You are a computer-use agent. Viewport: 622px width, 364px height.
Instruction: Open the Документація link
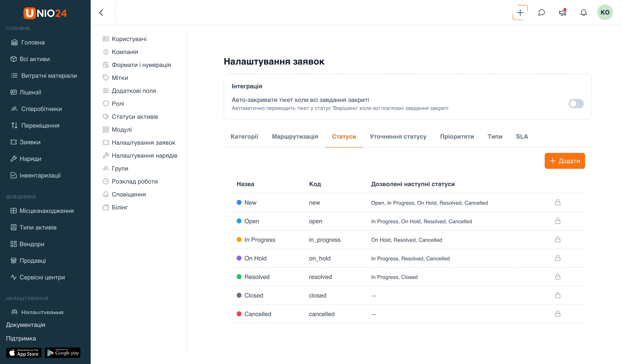(25, 325)
